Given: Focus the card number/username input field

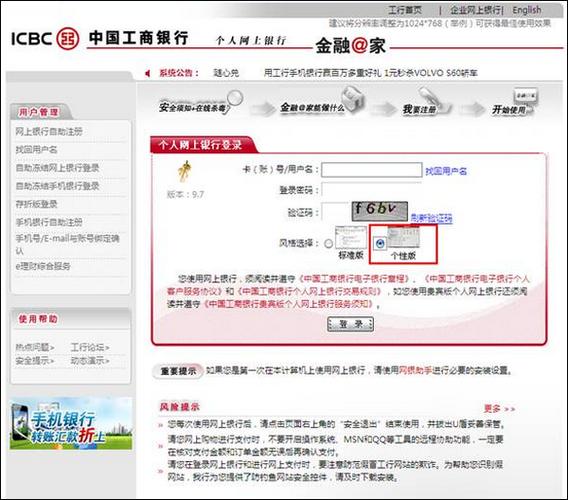Looking at the screenshot, I should coord(372,170).
